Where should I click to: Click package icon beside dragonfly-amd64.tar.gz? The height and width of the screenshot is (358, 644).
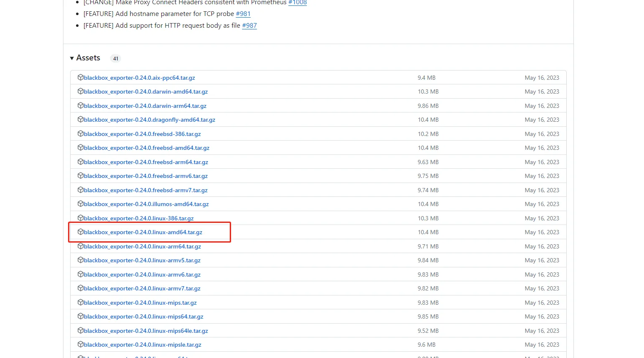click(81, 119)
